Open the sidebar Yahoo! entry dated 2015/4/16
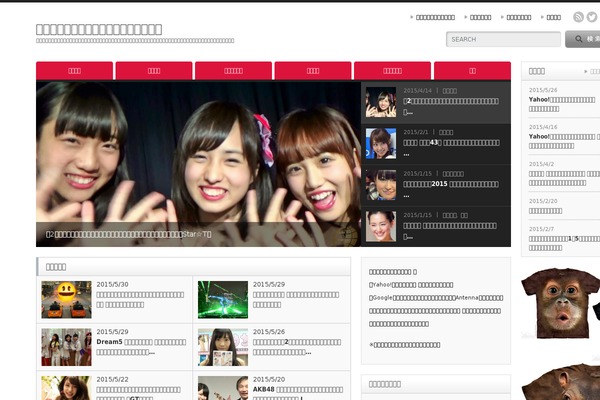This screenshot has width=600, height=400. coord(564,141)
